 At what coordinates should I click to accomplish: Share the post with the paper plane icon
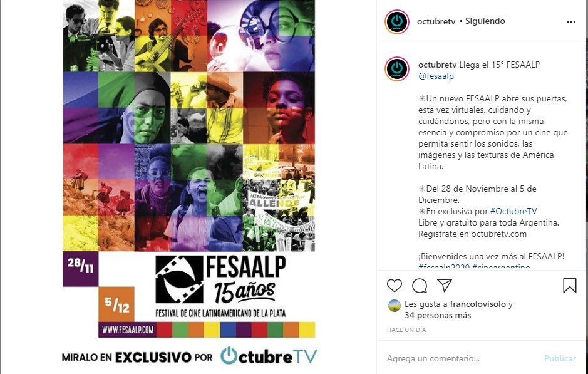[445, 286]
